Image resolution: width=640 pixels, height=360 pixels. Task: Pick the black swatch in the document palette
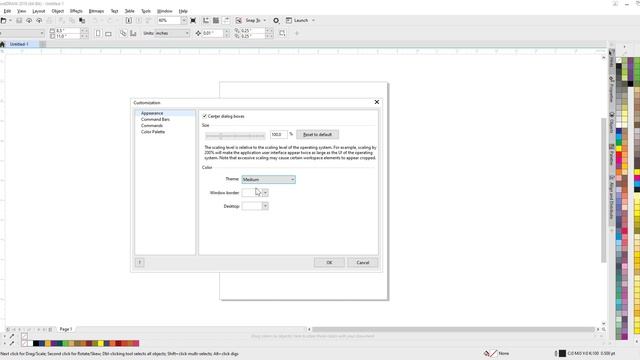[x=36, y=343]
